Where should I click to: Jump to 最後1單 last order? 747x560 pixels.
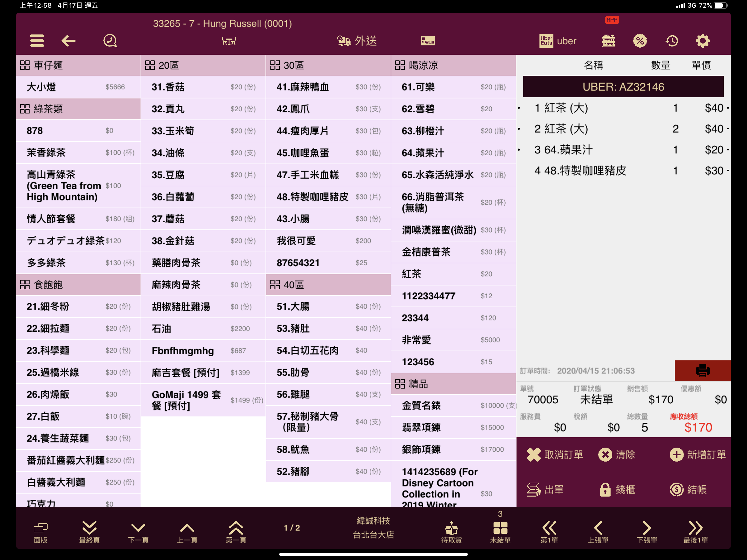point(696,532)
